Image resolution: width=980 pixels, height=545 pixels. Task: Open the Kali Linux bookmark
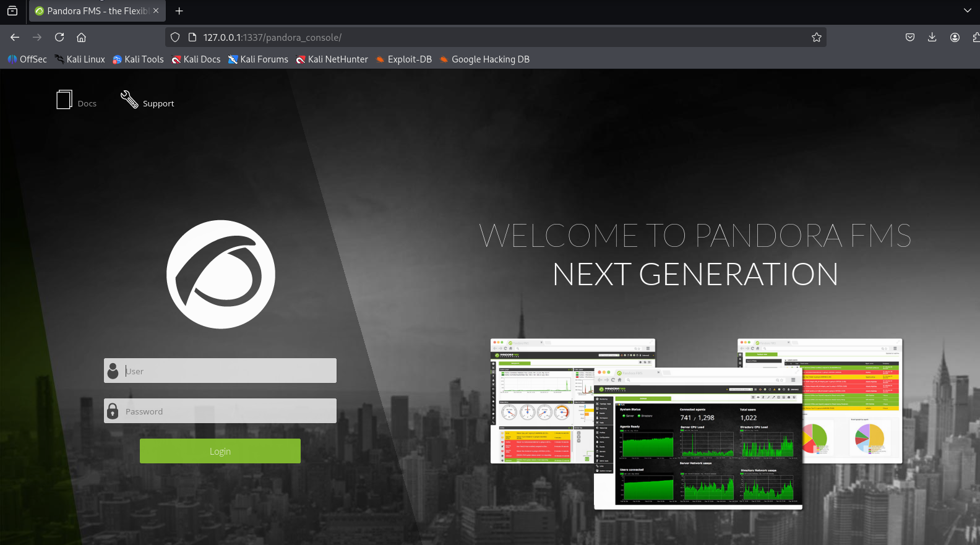(80, 59)
